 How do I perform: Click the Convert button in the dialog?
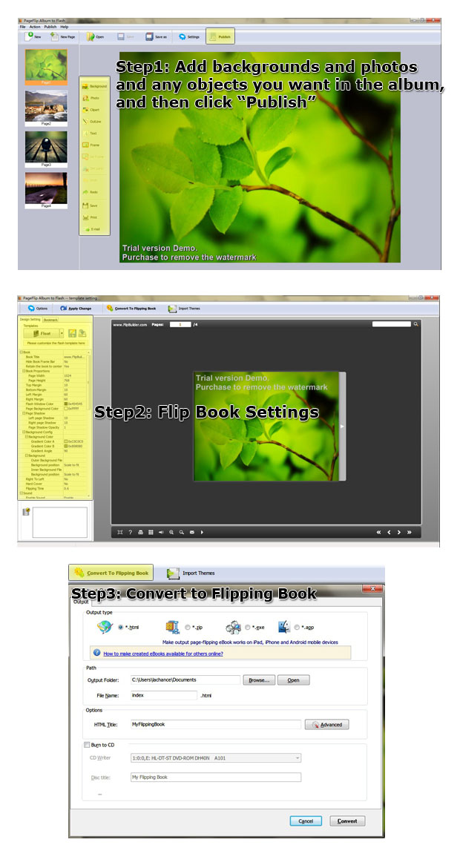[x=347, y=821]
